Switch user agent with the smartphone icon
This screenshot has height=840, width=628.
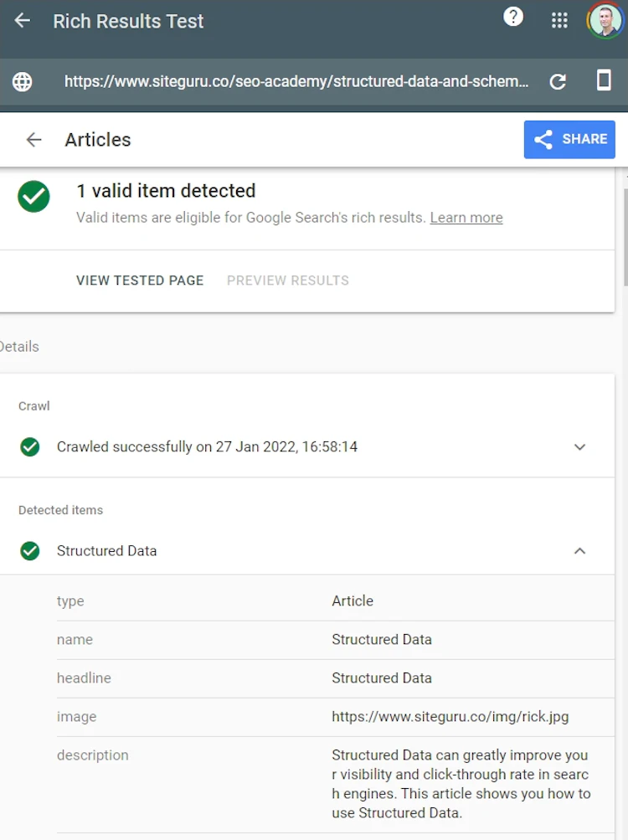coord(604,80)
